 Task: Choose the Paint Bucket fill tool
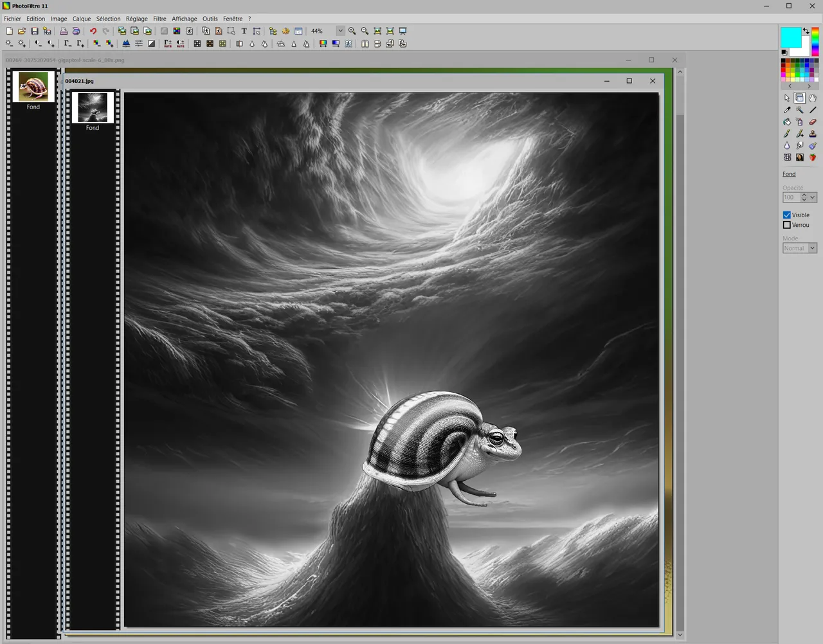click(787, 122)
